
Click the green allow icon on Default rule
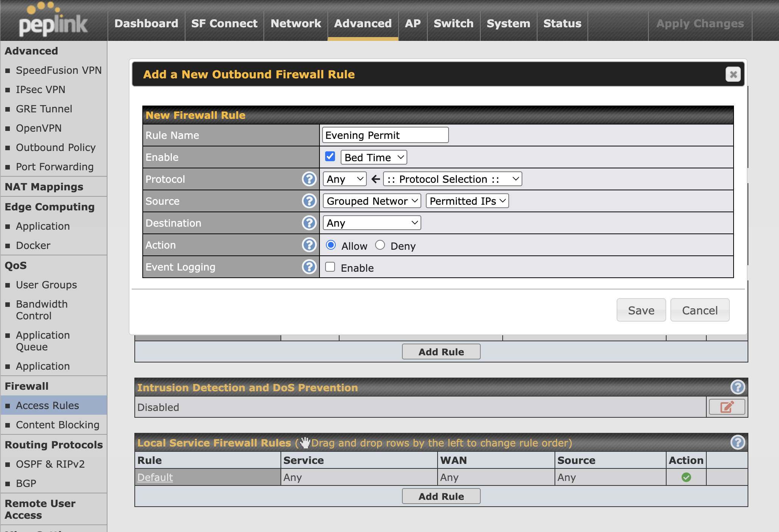pos(686,477)
